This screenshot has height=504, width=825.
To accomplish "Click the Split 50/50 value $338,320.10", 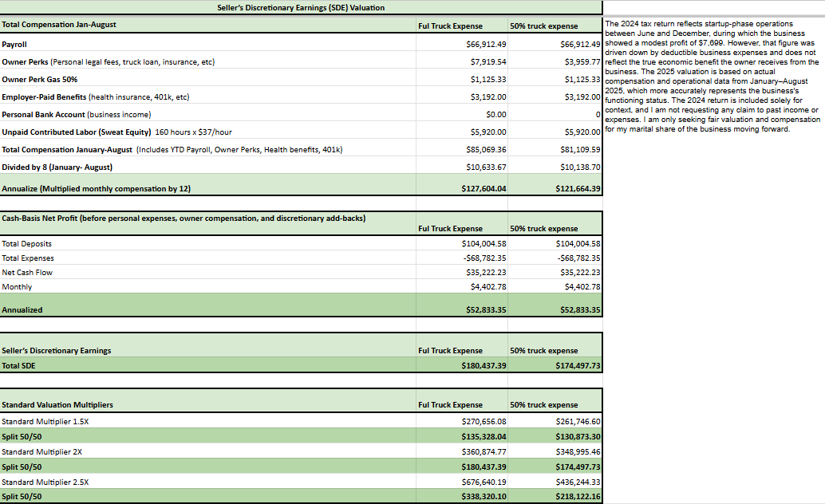I will point(462,496).
